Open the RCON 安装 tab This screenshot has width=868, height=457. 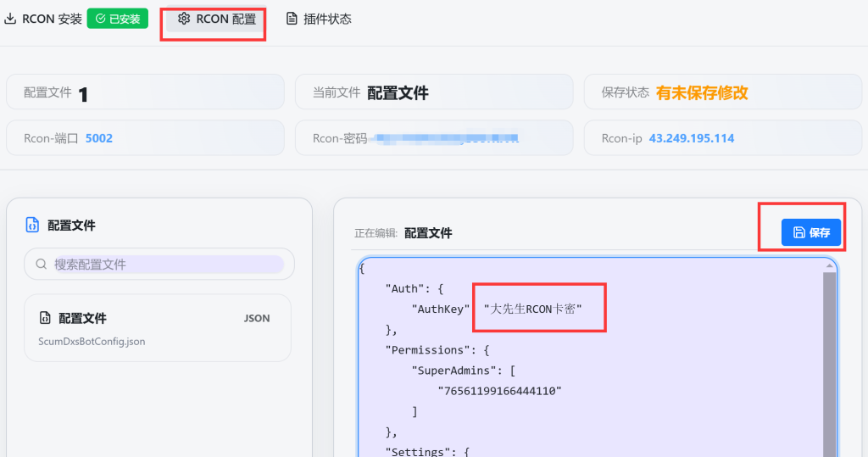pos(43,19)
